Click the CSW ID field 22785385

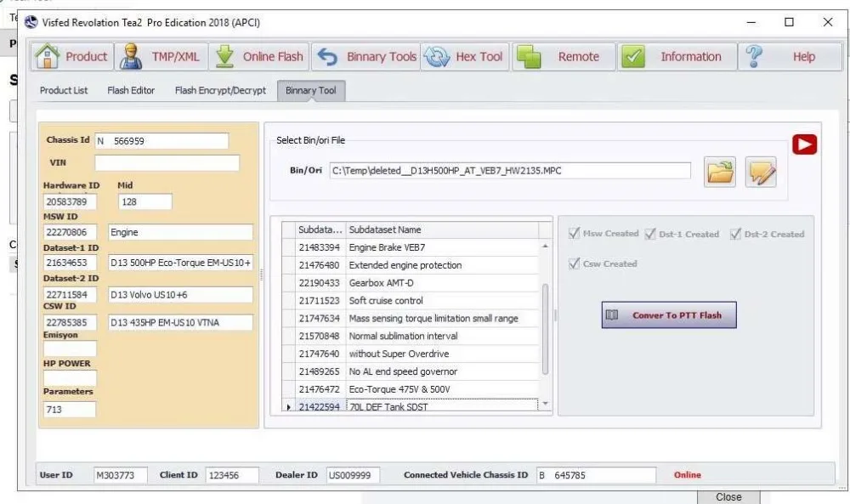pyautogui.click(x=70, y=322)
